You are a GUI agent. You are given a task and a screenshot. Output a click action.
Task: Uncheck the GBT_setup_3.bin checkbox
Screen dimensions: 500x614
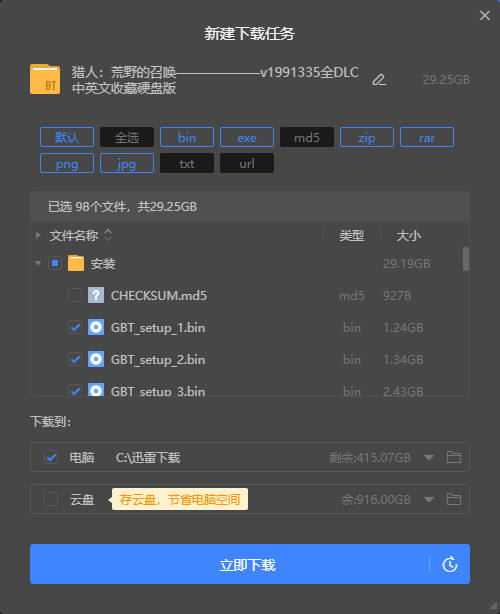75,390
